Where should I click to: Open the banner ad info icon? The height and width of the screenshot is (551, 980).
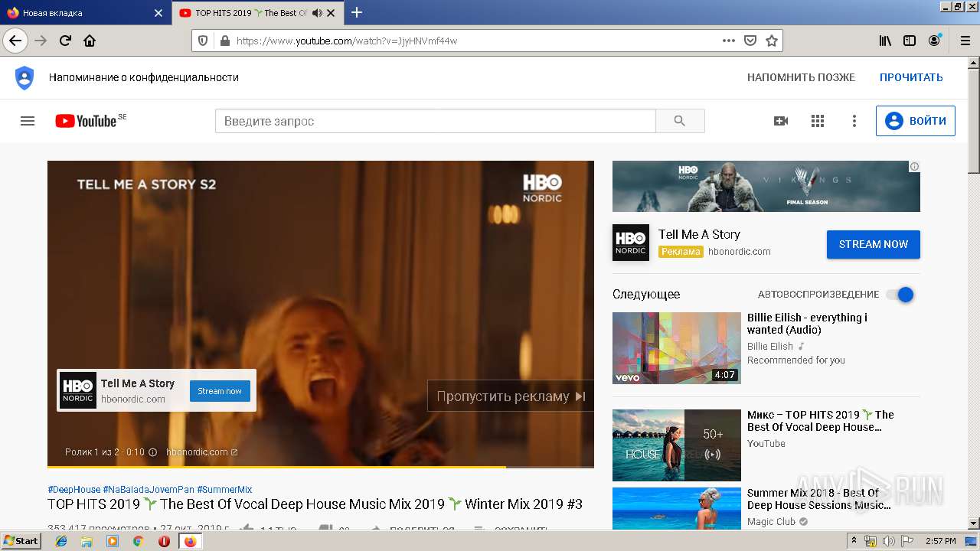click(x=914, y=166)
